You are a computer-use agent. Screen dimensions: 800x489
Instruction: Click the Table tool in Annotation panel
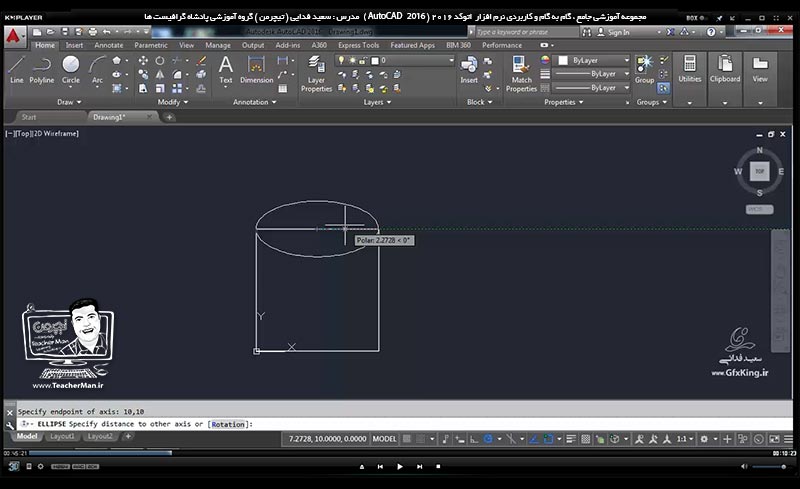tap(282, 88)
